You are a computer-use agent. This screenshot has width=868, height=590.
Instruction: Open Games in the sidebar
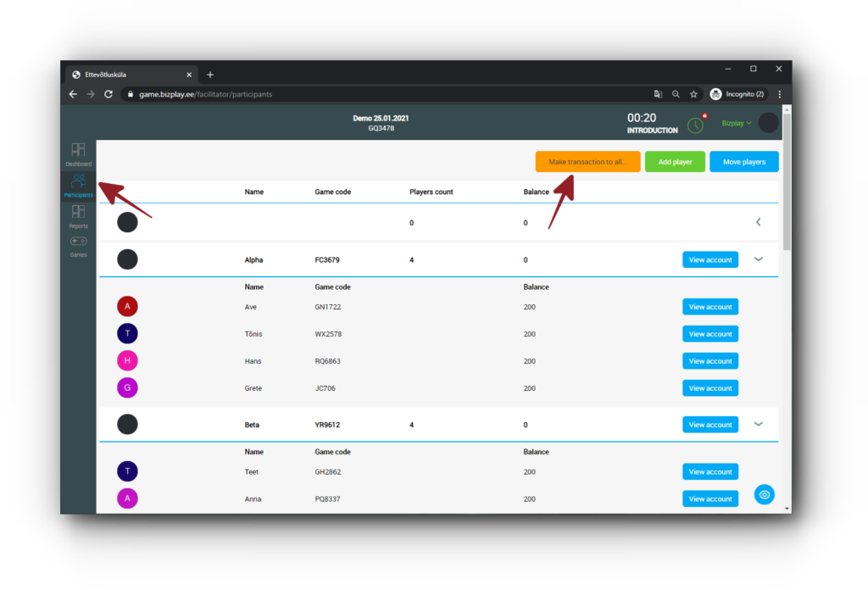pyautogui.click(x=78, y=246)
